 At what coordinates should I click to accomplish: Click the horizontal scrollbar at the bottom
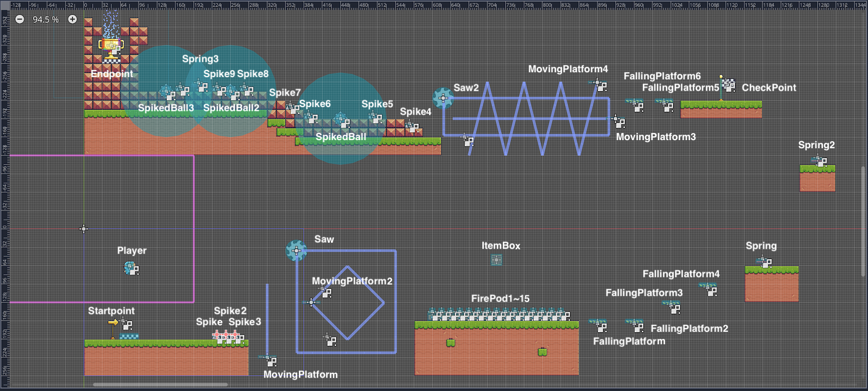160,384
